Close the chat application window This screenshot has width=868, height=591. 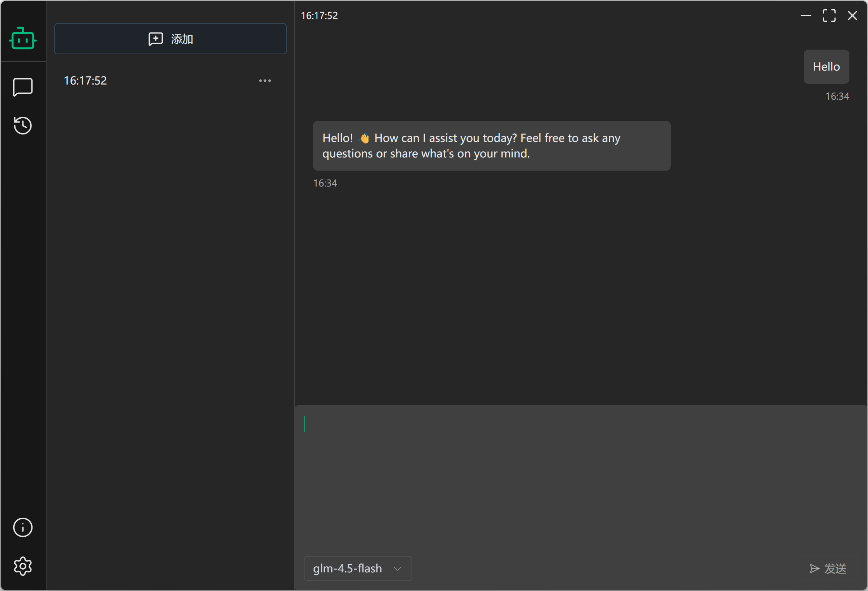pyautogui.click(x=852, y=16)
